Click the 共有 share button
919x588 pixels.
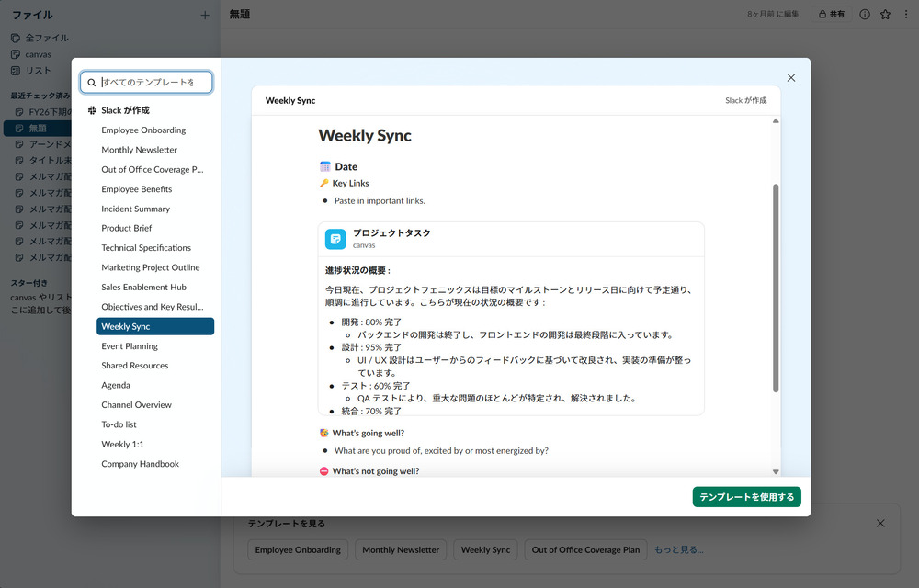(x=832, y=14)
